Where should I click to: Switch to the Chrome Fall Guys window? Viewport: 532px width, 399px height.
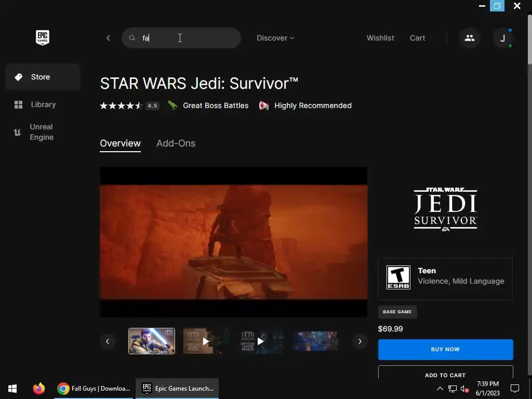(94, 389)
